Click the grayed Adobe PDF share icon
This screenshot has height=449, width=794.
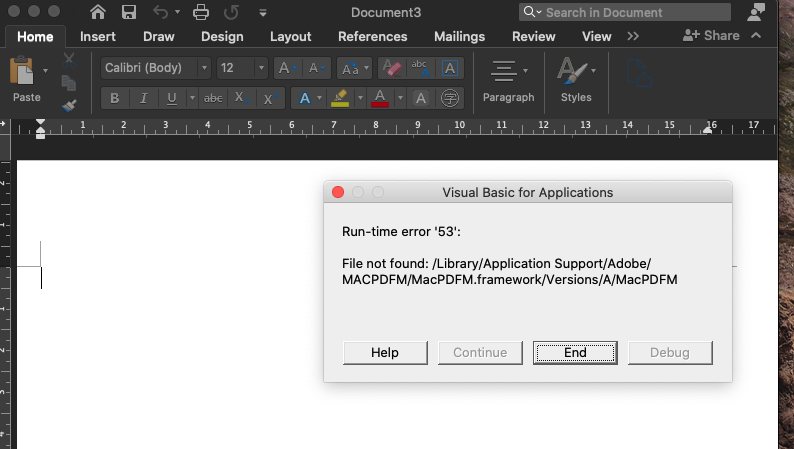tap(639, 74)
